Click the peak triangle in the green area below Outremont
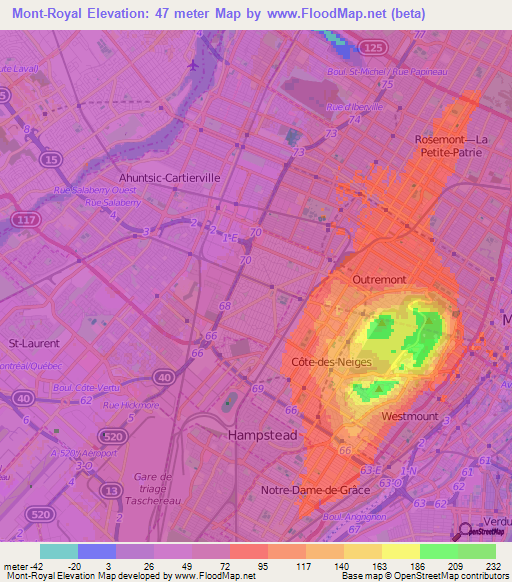Viewport: 512px width, 582px height. coord(382,323)
